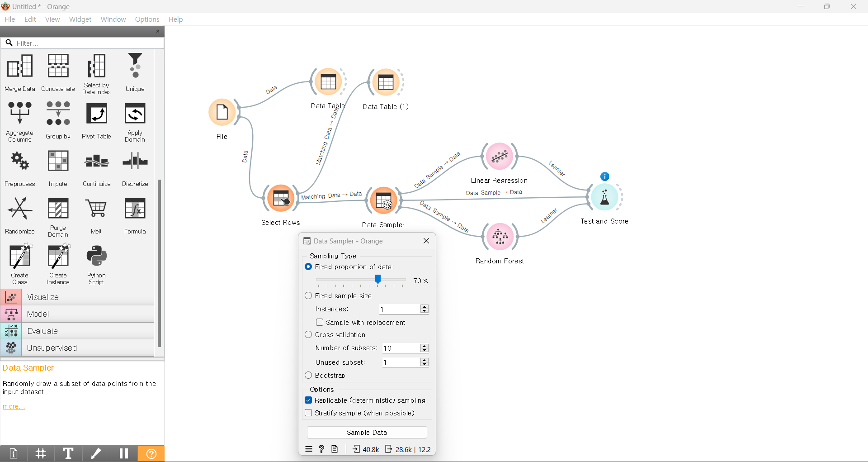
Task: Click the widget Filter search field
Action: point(82,43)
